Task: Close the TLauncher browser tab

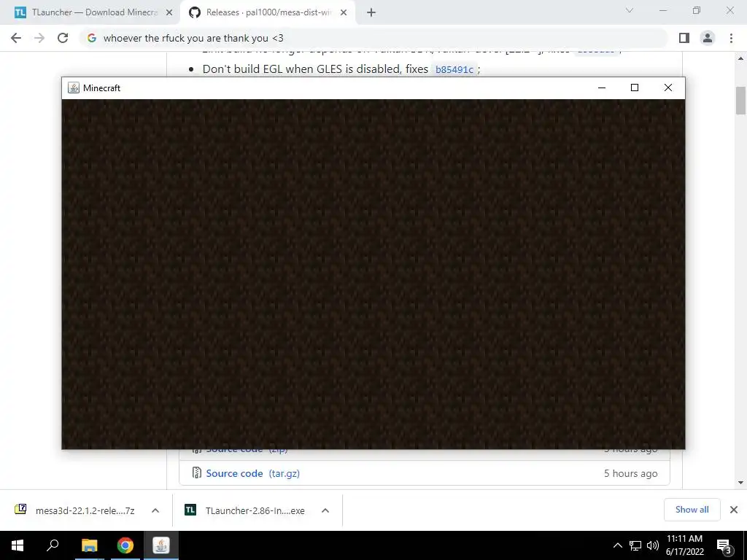Action: [169, 12]
